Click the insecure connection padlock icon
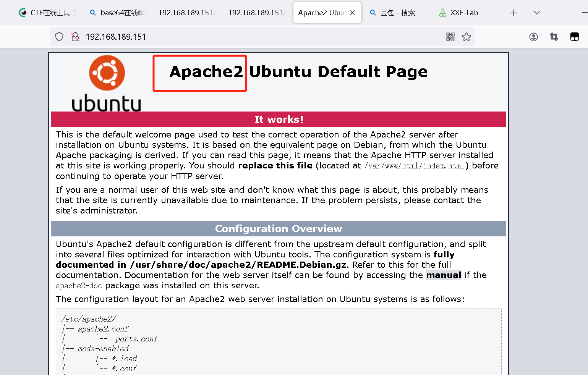 click(x=75, y=37)
